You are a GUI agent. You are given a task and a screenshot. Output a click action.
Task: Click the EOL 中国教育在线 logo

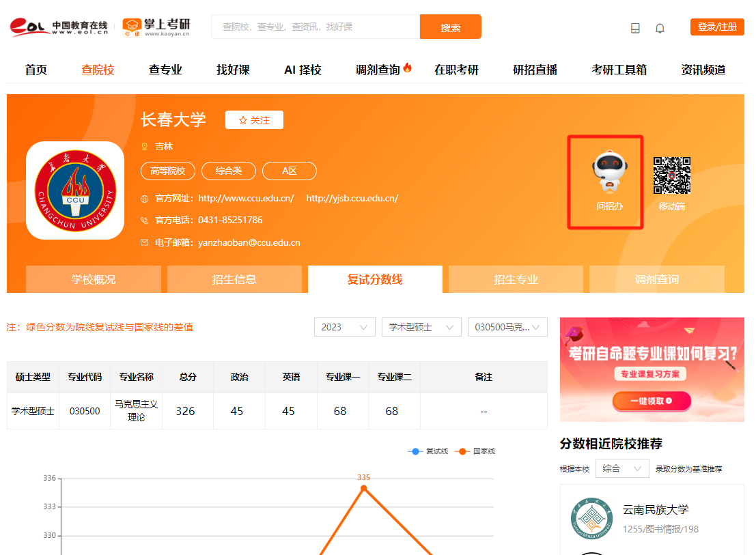pos(59,27)
